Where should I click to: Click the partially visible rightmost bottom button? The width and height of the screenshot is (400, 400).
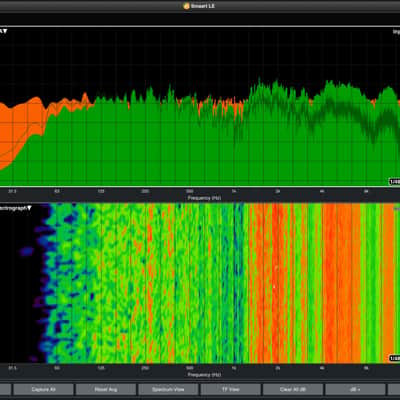coord(394,389)
